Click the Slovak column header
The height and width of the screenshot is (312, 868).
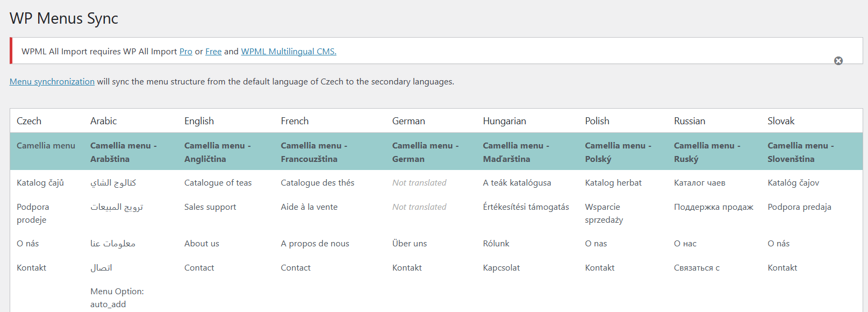tap(781, 121)
